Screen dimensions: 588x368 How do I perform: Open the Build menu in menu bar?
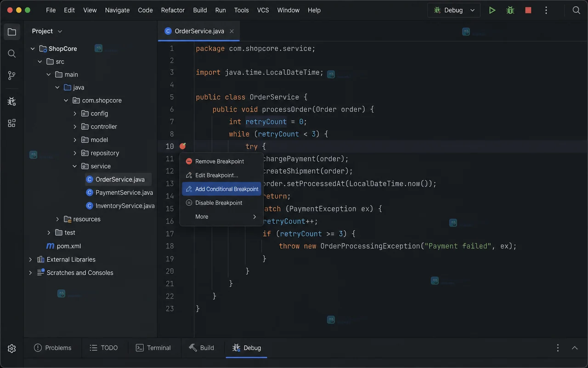point(200,10)
